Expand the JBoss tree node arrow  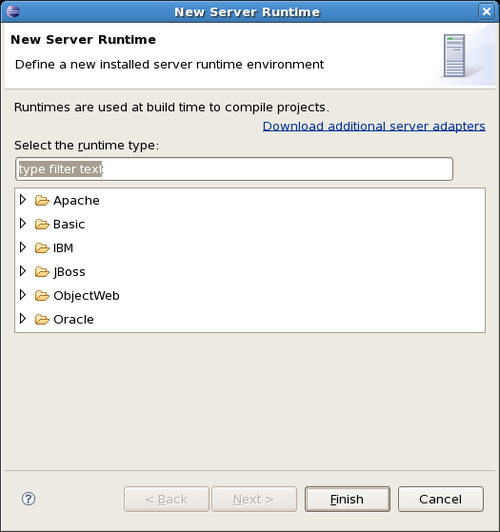pos(23,271)
